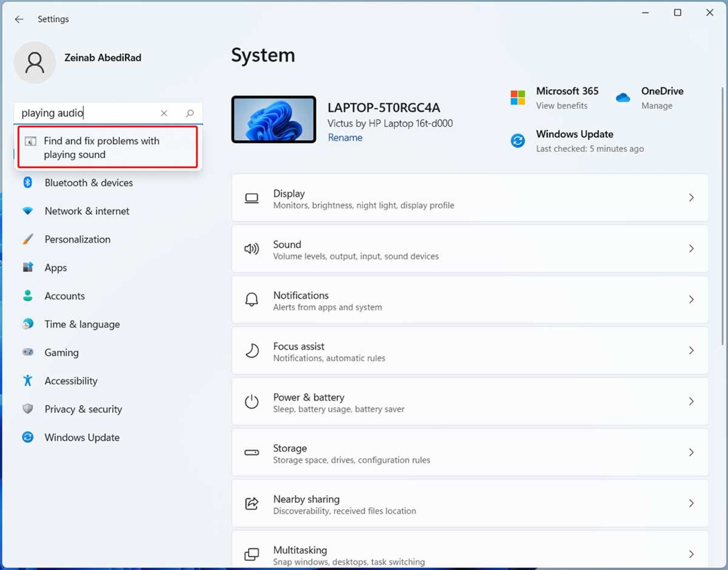The width and height of the screenshot is (728, 570).
Task: Open Storage via its right chevron
Action: click(x=691, y=453)
